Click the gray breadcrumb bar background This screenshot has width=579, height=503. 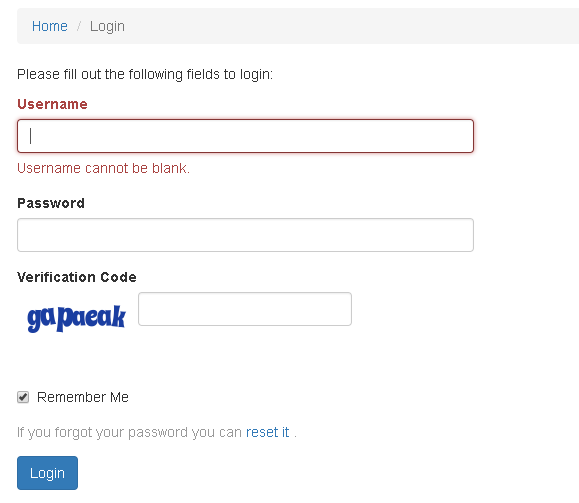(x=351, y=26)
